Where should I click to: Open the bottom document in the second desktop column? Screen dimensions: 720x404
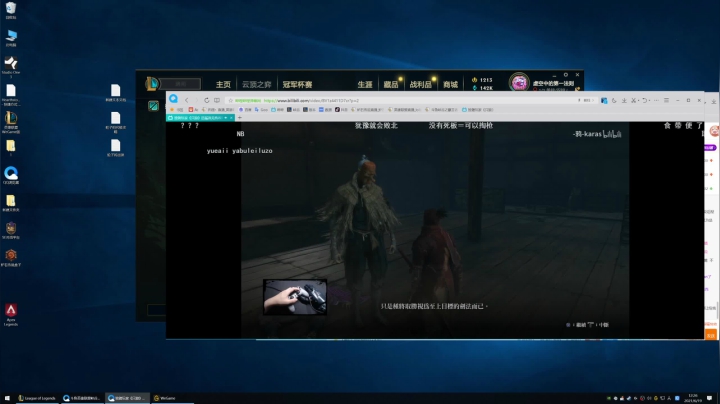115,148
